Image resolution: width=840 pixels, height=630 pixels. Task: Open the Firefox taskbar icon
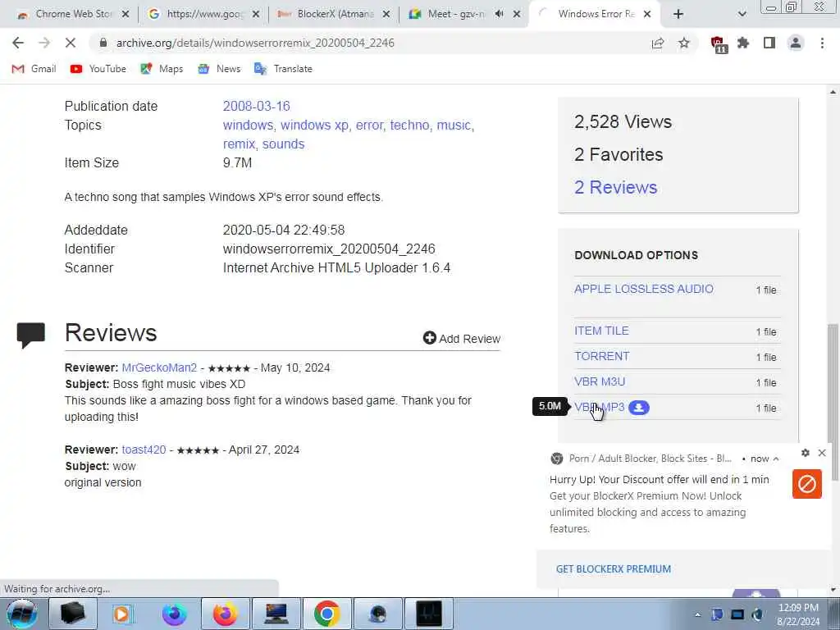click(x=225, y=614)
